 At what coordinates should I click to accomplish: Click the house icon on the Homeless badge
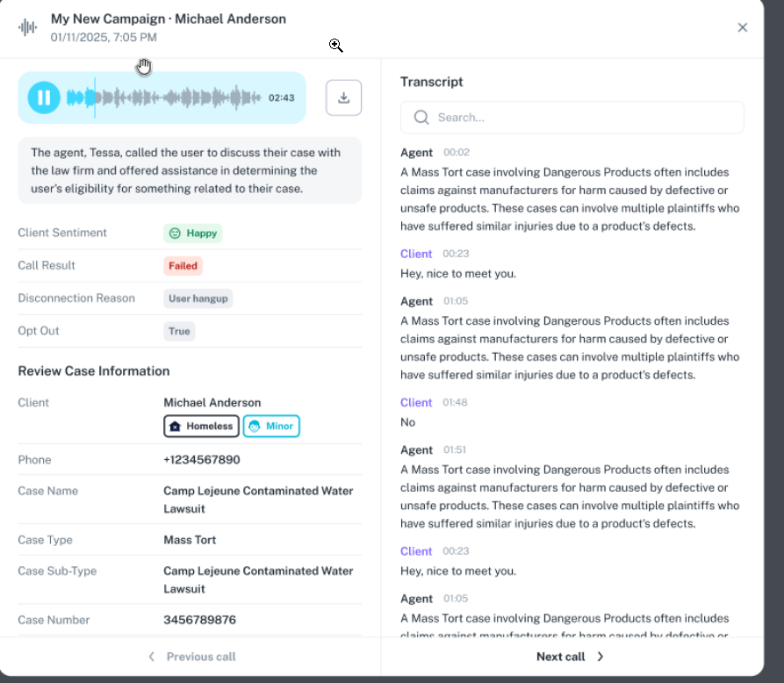(176, 426)
